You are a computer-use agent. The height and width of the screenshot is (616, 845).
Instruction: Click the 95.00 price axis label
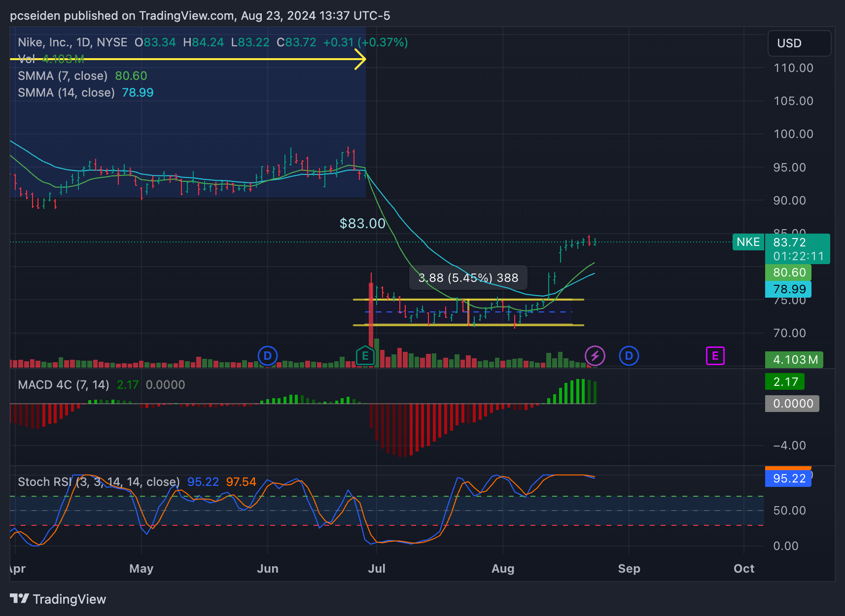[x=790, y=168]
